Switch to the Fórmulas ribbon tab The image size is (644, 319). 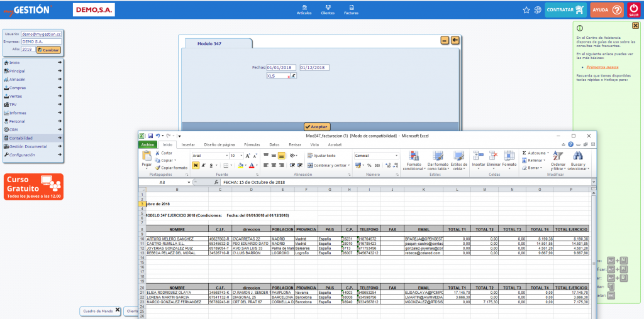click(x=252, y=144)
